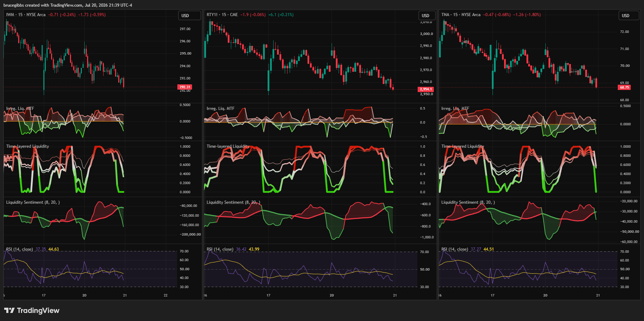Click the RSI value 37.27 in TNA chart
Screen dimensions: 644x321
tap(476, 249)
